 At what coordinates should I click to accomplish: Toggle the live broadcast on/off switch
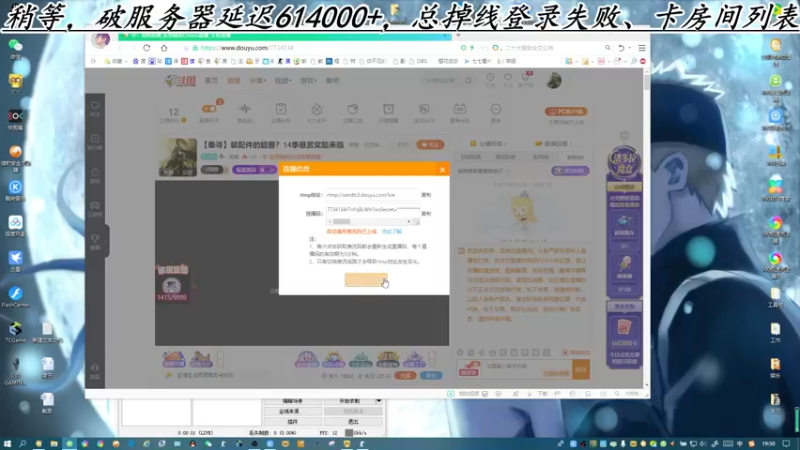(x=209, y=109)
